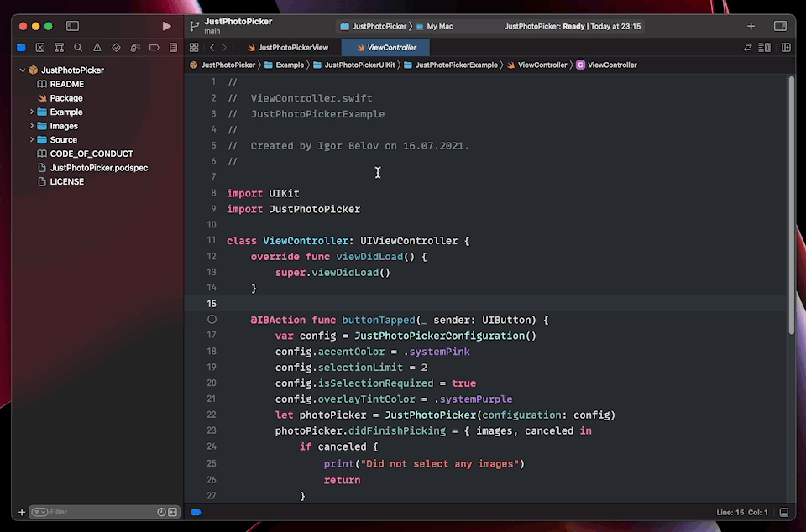806x532 pixels.
Task: Switch to JustPhotoPickerView tab
Action: coord(288,48)
